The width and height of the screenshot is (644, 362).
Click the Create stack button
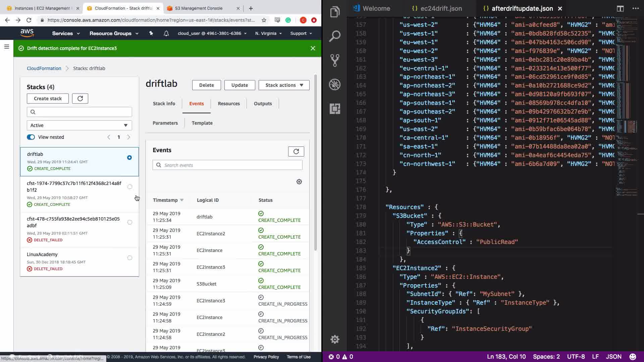(48, 99)
